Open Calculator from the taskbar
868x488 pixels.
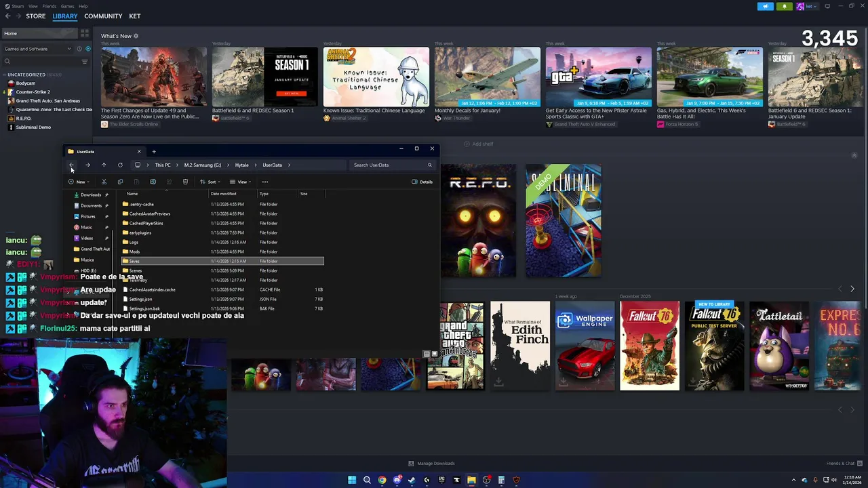click(501, 480)
